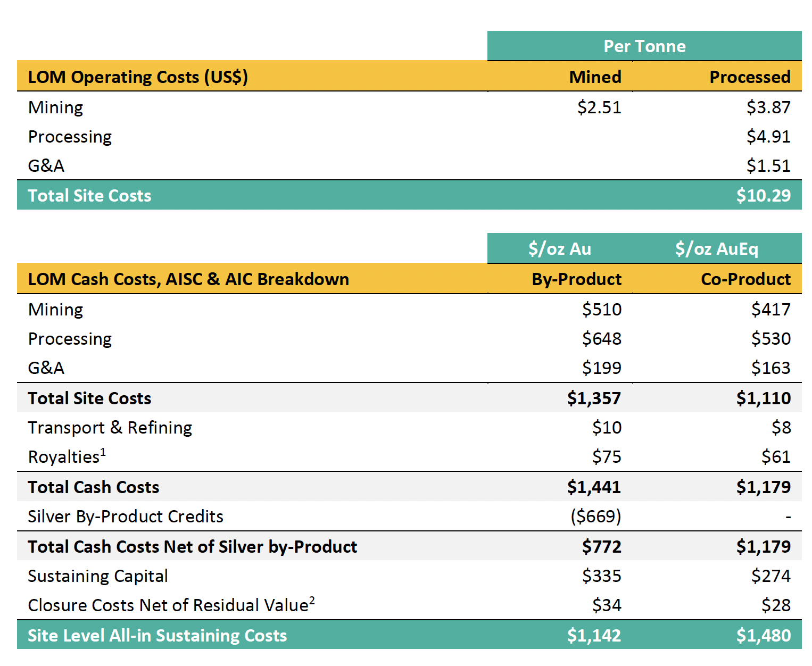Click the Sustaining Capital row label

97,576
